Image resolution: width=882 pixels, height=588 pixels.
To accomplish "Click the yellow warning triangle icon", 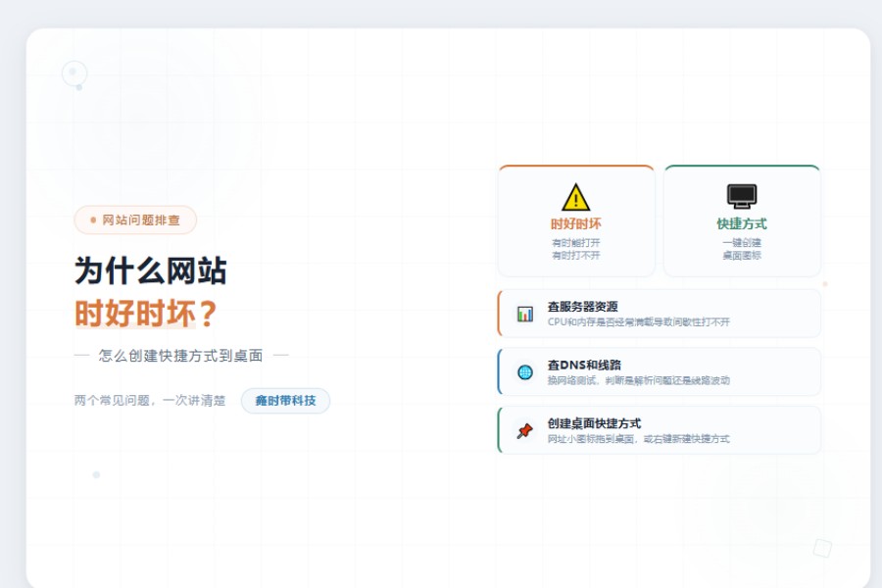I will click(x=575, y=197).
